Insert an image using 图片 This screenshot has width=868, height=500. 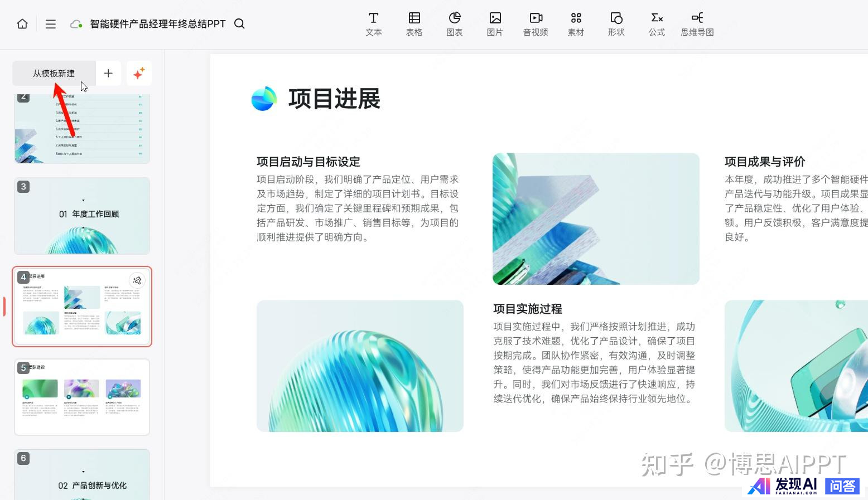tap(495, 25)
